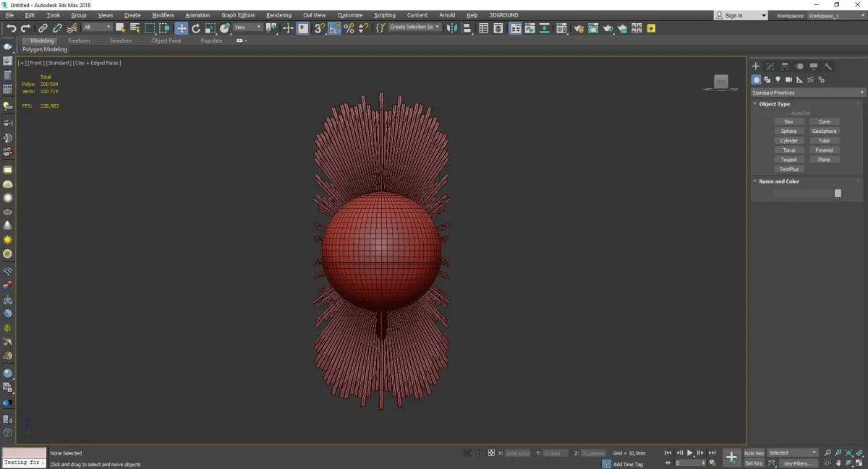Switch to the Modify command panel tab
This screenshot has height=469, width=868.
[x=770, y=66]
